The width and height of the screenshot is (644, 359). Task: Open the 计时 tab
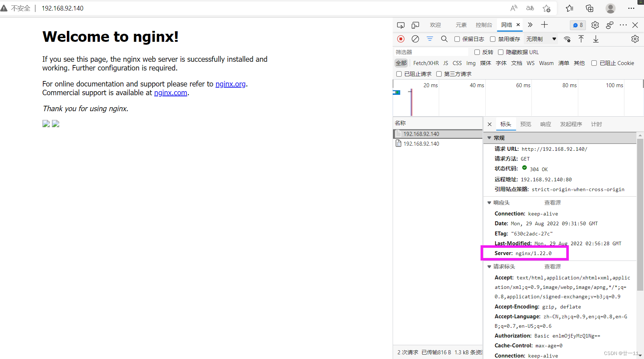point(596,124)
